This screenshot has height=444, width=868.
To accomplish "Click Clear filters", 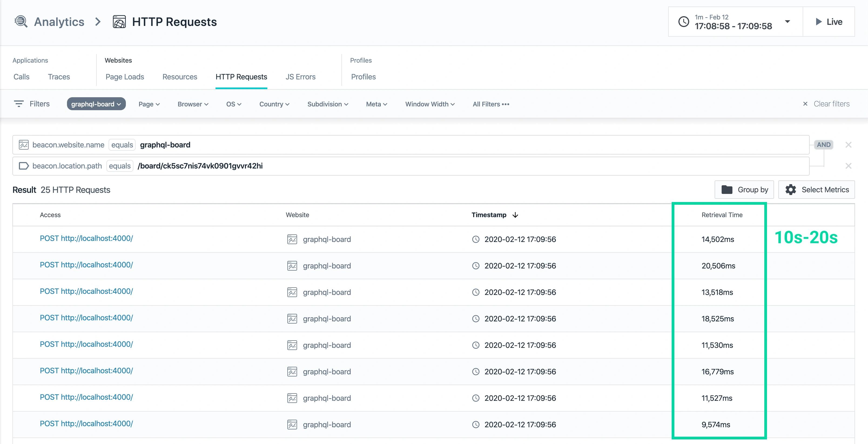I will 826,104.
